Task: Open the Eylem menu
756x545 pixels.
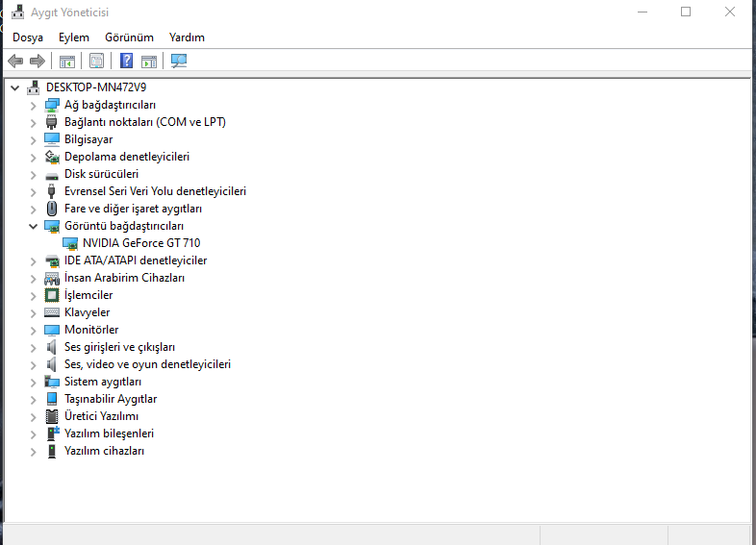Action: pyautogui.click(x=74, y=37)
